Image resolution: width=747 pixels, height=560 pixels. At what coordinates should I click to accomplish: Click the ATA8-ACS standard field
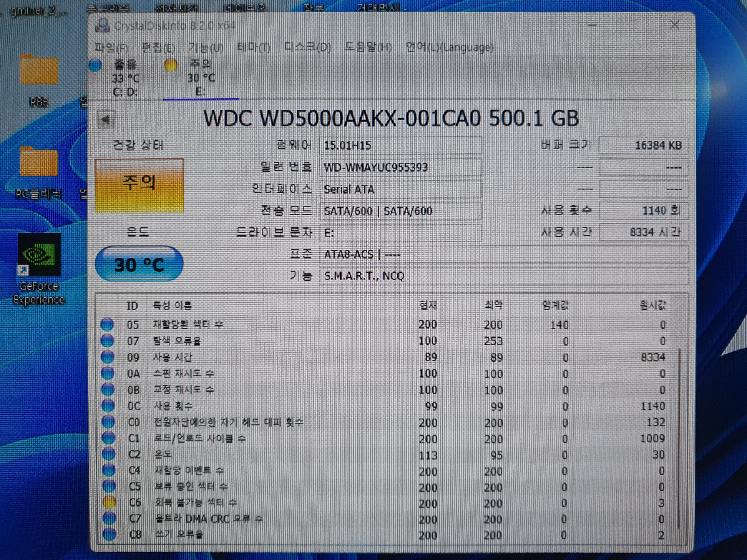click(x=504, y=254)
